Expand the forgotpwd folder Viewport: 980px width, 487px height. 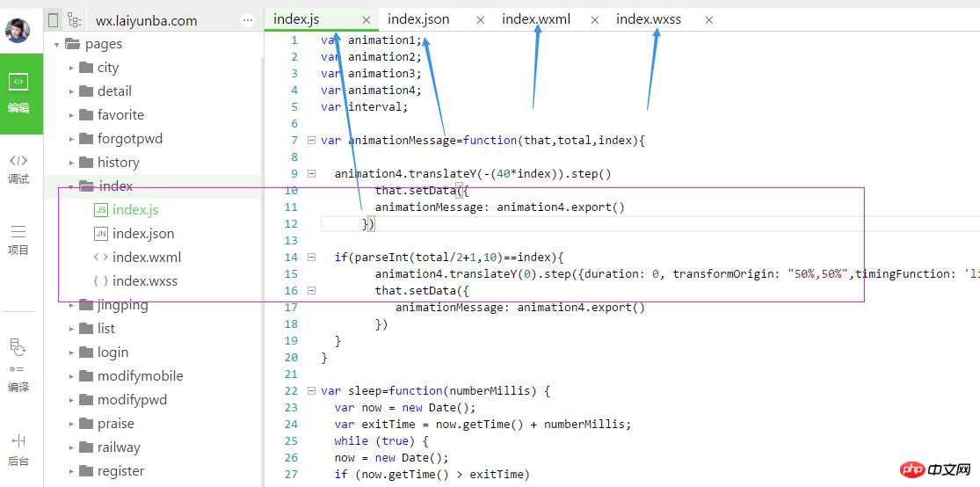pos(72,139)
